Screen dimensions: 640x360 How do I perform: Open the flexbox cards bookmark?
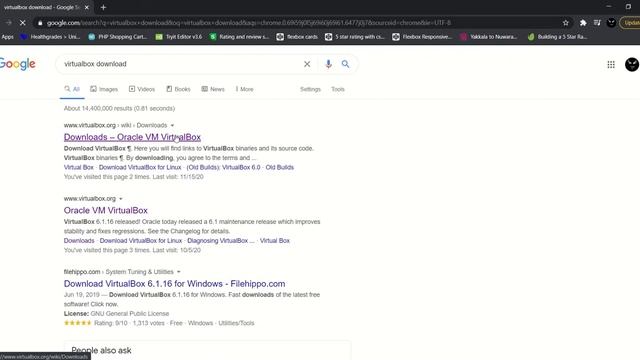(297, 37)
